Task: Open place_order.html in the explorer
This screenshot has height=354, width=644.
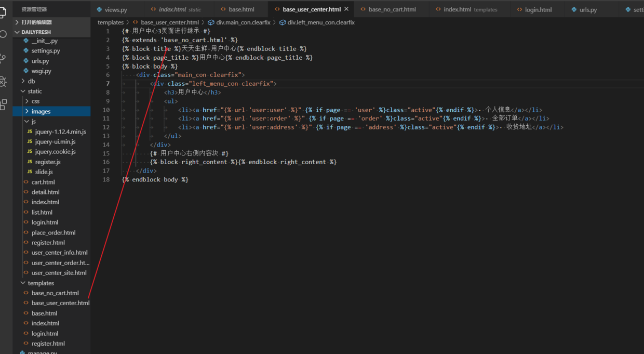Action: [53, 232]
